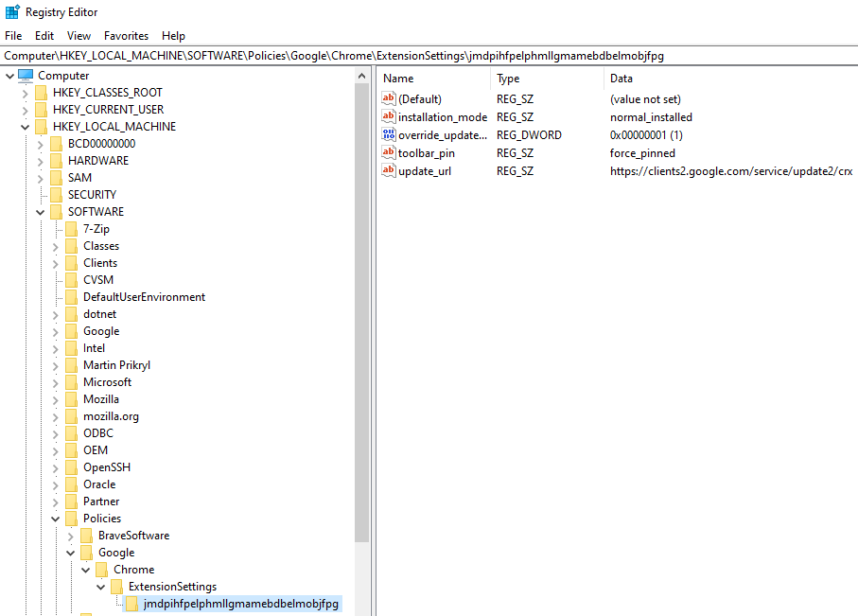Image resolution: width=858 pixels, height=616 pixels.
Task: Click the dotnet folder icon
Action: pyautogui.click(x=72, y=314)
